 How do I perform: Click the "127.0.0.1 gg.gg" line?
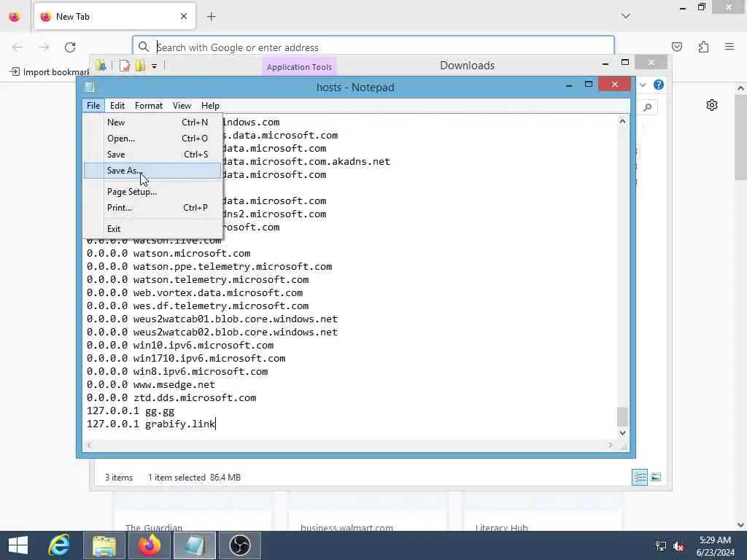click(131, 411)
